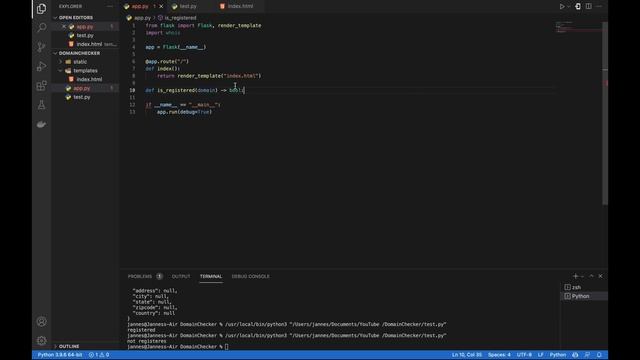Select the Terminal panel tab
640x360 pixels.
211,276
